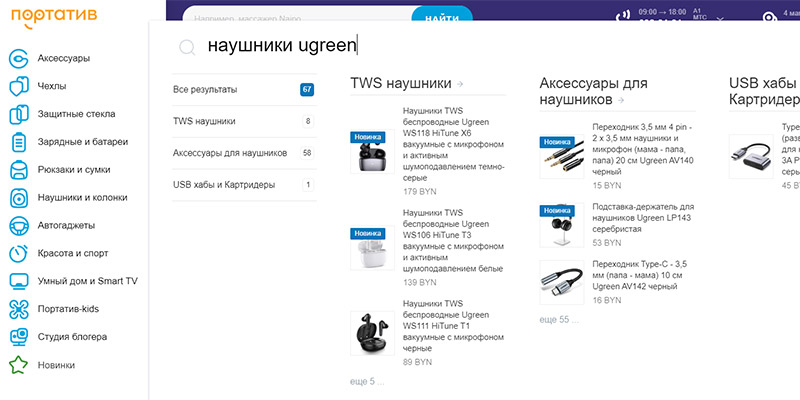The image size is (800, 400).
Task: Open the Чехлы category icon
Action: pos(19,86)
